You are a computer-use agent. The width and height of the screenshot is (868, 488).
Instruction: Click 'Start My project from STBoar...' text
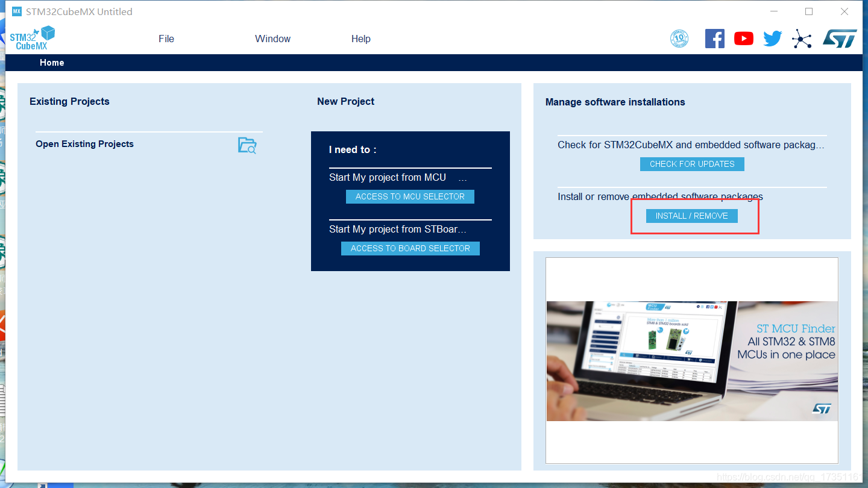pyautogui.click(x=398, y=229)
